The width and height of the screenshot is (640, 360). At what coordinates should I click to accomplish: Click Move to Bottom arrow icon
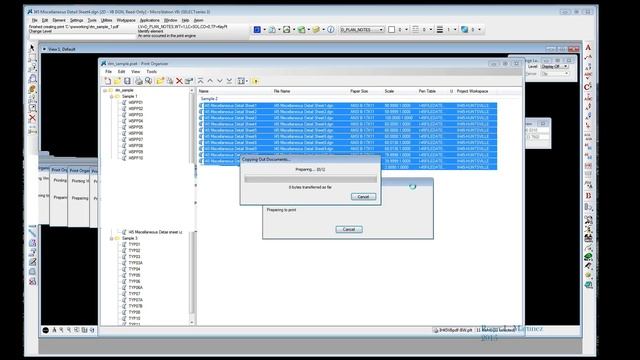click(229, 81)
